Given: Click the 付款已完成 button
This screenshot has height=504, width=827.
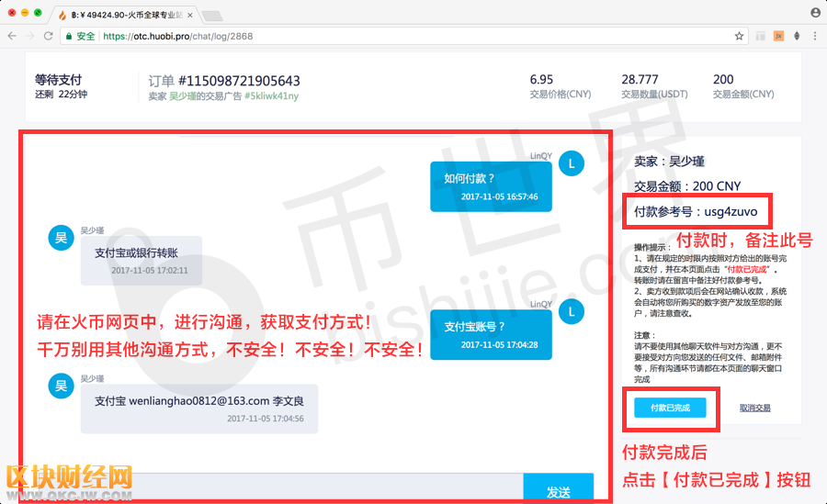Looking at the screenshot, I should click(x=670, y=408).
